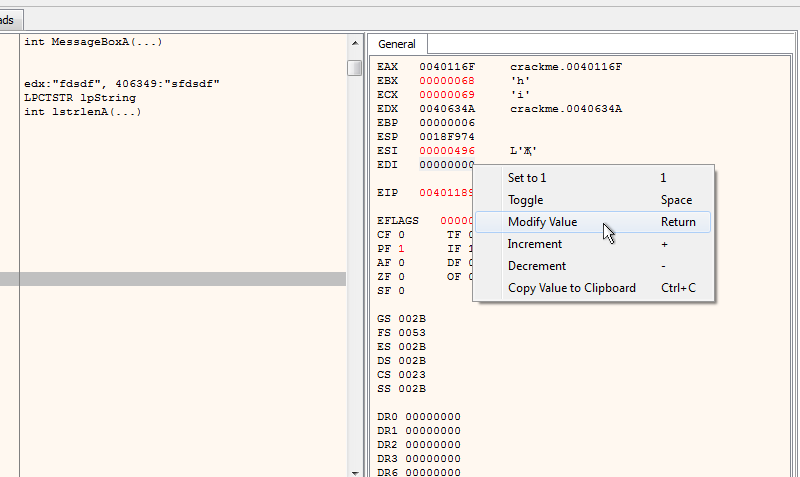Select the EBX register value 00000068
The image size is (800, 477).
pyautogui.click(x=447, y=81)
